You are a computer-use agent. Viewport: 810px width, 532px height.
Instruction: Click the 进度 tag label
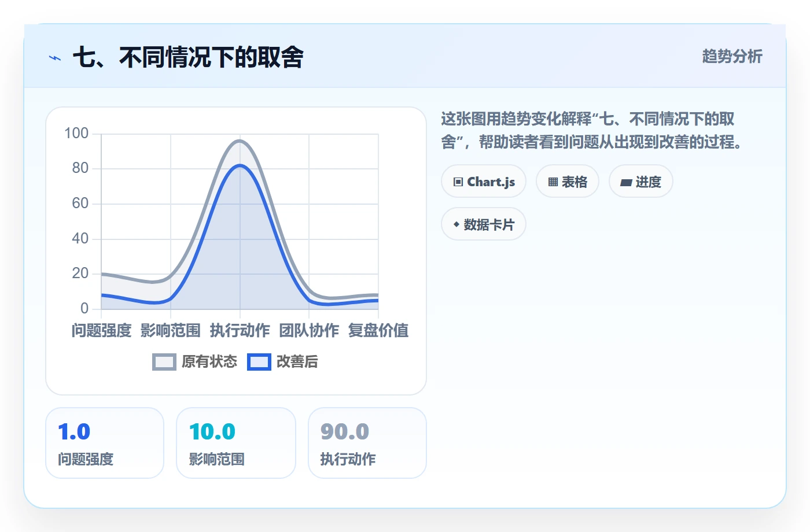point(648,182)
